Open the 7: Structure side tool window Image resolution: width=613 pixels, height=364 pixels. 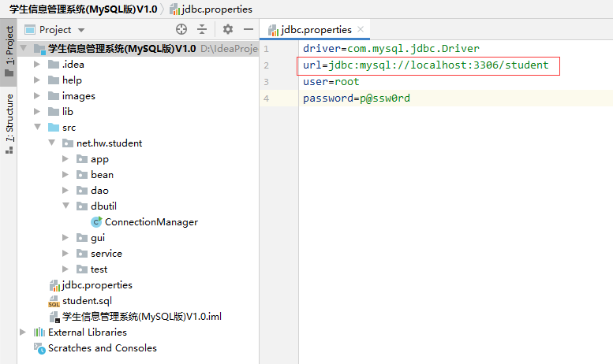pos(9,124)
